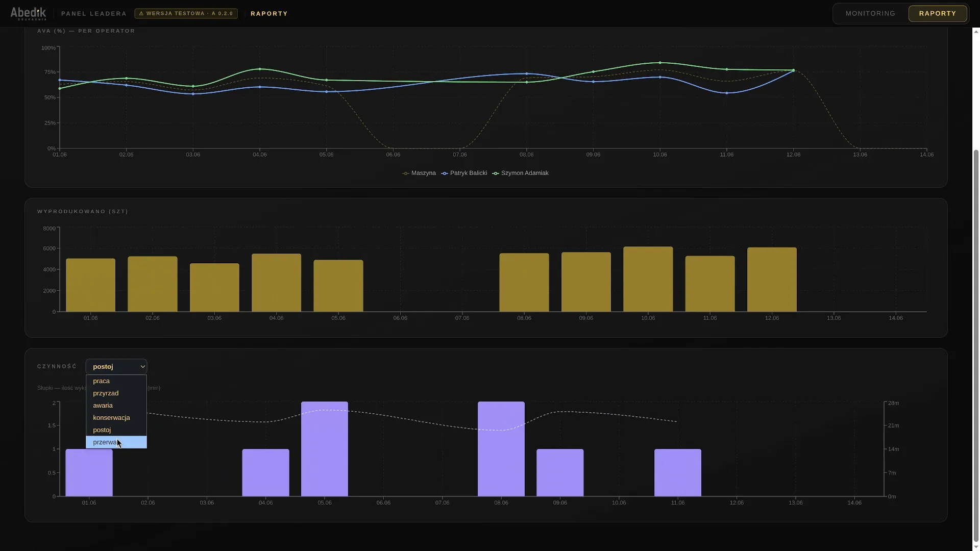Click the 14.06 label on production chart
The height and width of the screenshot is (551, 980).
click(896, 318)
